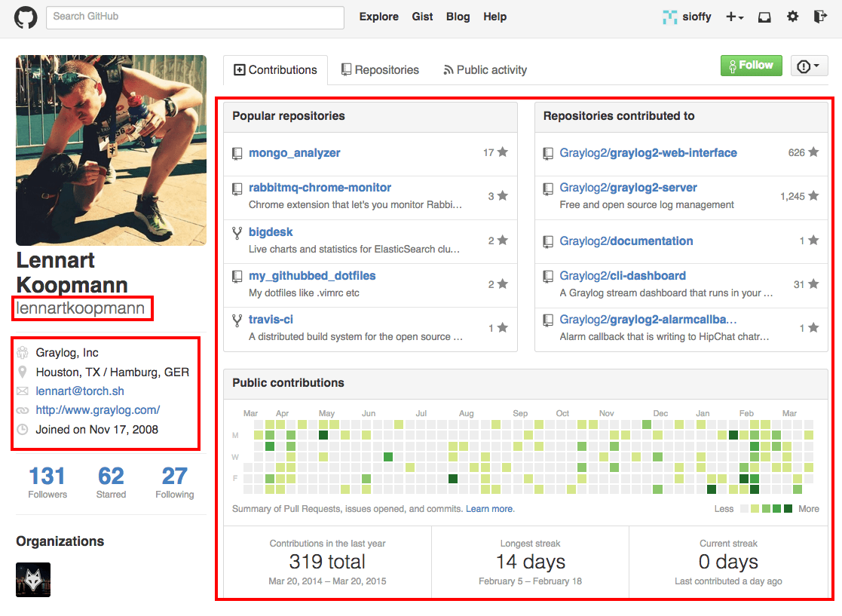Switch to the Public activity tab
This screenshot has width=842, height=616.
point(485,70)
